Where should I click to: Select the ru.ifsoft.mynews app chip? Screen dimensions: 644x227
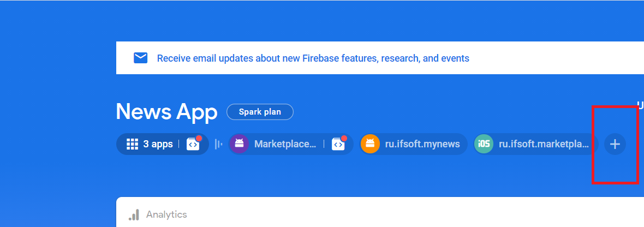tap(422, 144)
